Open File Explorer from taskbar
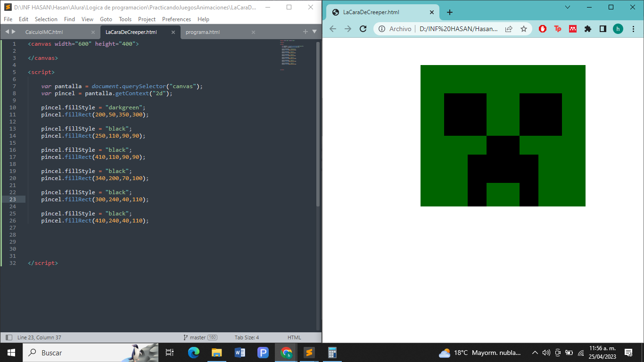The width and height of the screenshot is (644, 362). pyautogui.click(x=216, y=353)
